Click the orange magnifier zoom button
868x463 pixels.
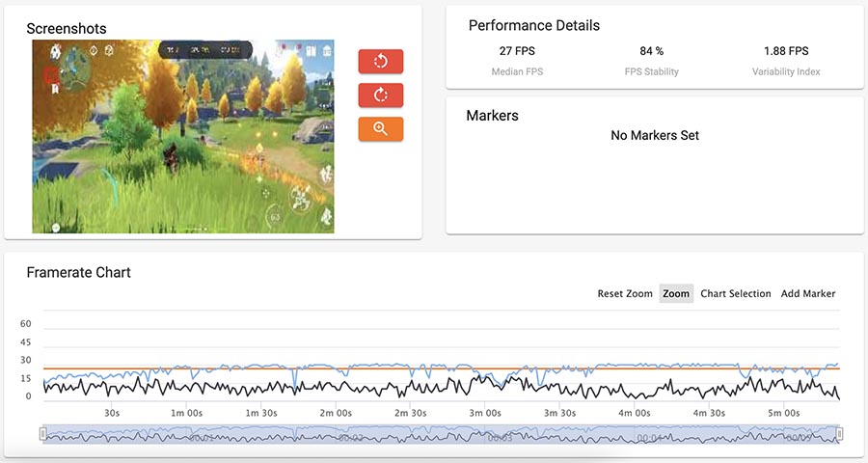380,128
